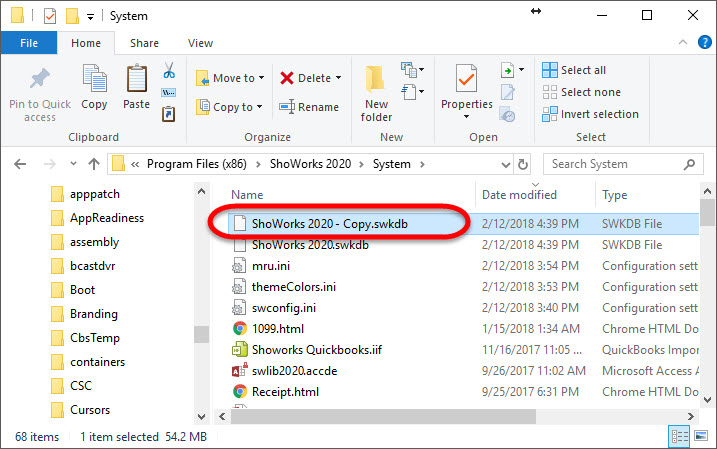Screen dimensions: 717x449
Task: Sort by the Name column header
Action: (x=247, y=195)
